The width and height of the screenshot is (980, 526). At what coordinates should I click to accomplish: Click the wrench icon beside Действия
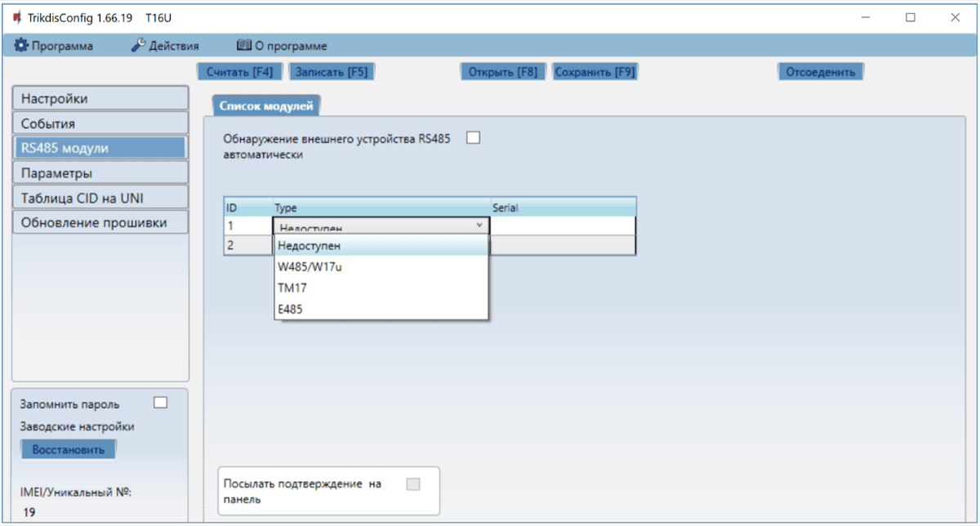(138, 46)
